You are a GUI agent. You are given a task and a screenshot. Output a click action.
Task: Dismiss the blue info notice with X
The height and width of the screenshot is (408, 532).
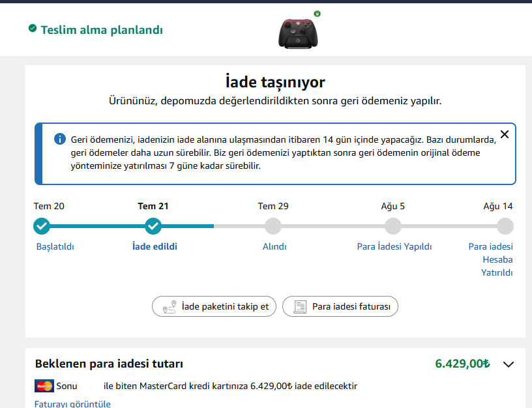pos(505,134)
